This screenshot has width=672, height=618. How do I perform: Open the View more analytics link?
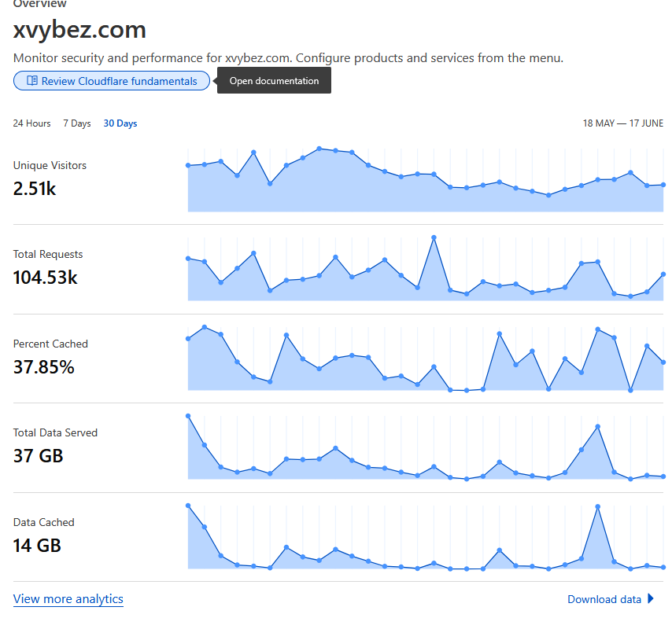[x=68, y=599]
